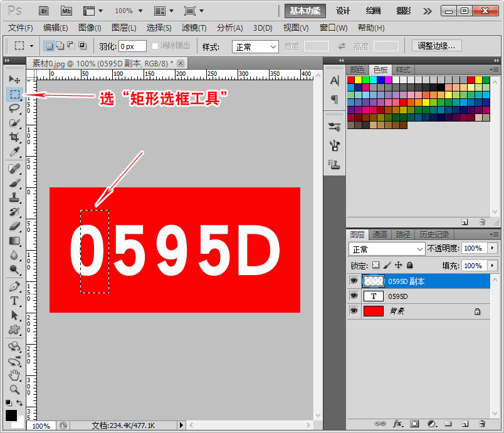Select the Gradient tool

click(14, 241)
